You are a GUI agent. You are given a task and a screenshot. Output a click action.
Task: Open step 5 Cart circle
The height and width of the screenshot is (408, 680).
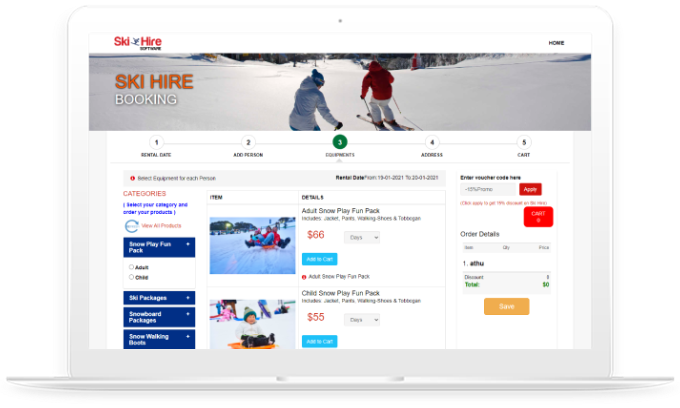[524, 143]
